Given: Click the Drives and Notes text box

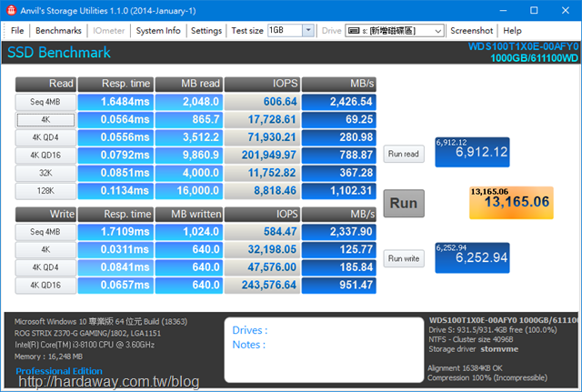Looking at the screenshot, I should click(x=324, y=349).
